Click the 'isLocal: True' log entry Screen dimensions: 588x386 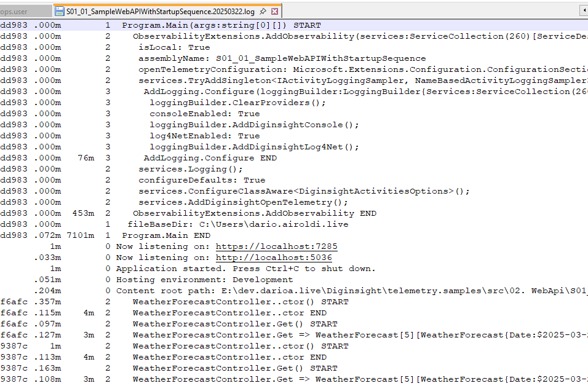pos(174,47)
